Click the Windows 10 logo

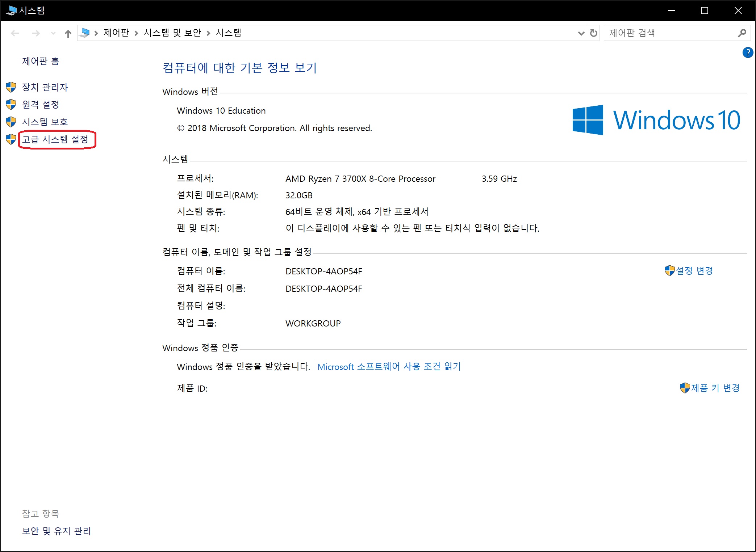656,120
